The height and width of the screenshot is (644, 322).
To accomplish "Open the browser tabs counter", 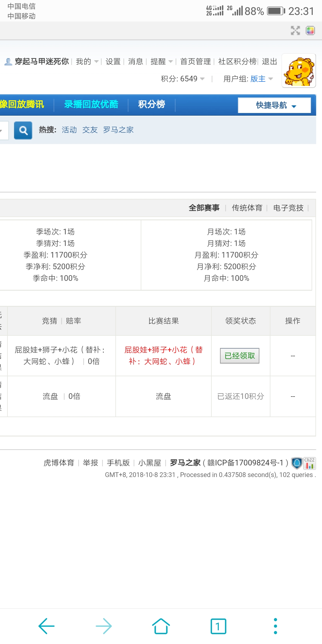I will (218, 626).
